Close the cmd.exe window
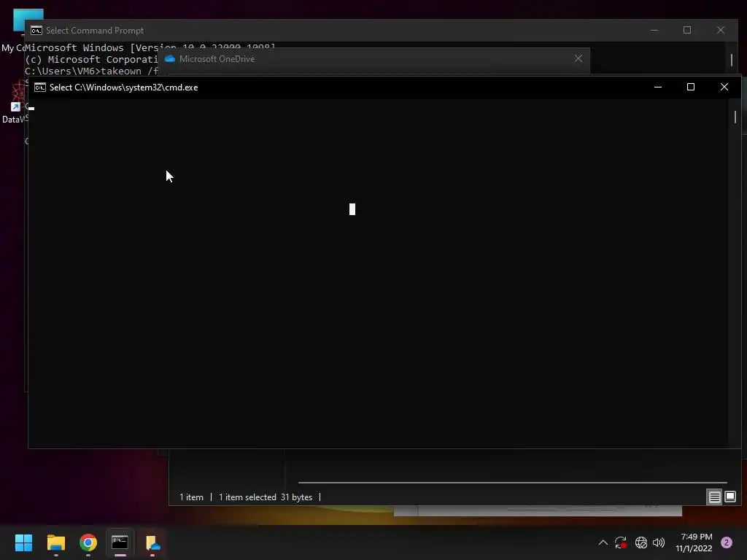Image resolution: width=747 pixels, height=560 pixels. pos(724,87)
